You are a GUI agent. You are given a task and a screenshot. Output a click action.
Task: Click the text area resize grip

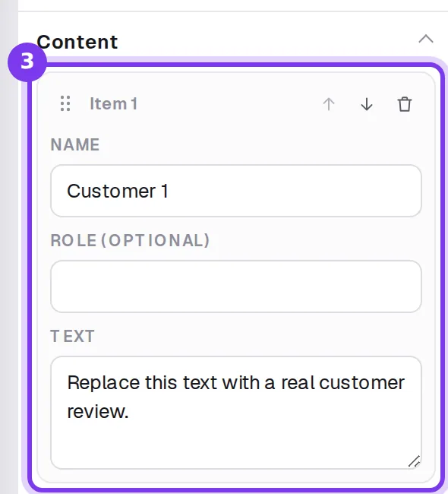pos(414,461)
